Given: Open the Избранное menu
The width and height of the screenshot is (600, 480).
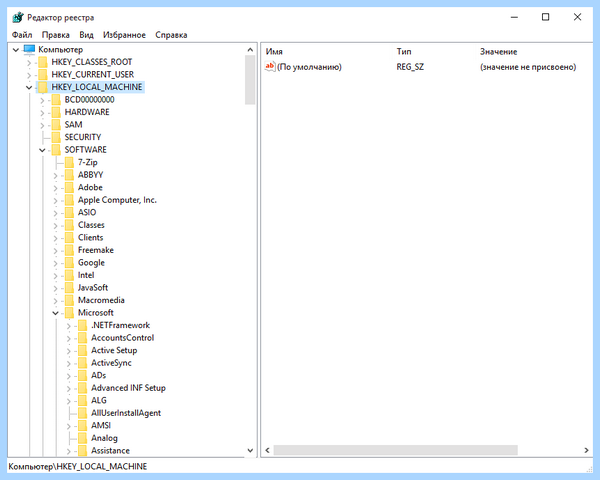Looking at the screenshot, I should (124, 35).
